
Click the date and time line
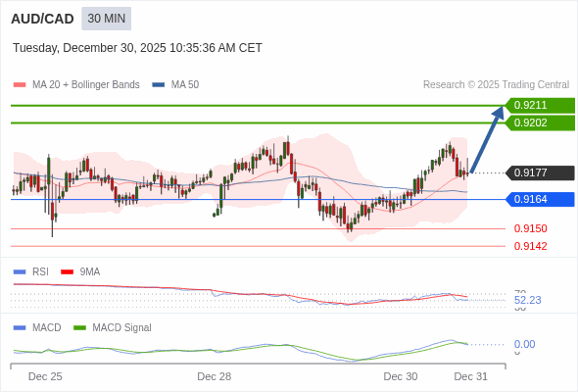click(137, 48)
